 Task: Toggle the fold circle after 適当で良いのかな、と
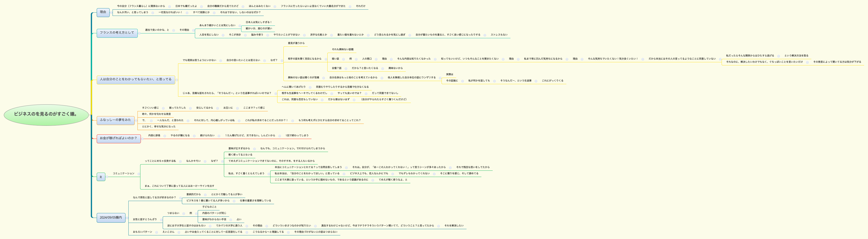(174, 30)
